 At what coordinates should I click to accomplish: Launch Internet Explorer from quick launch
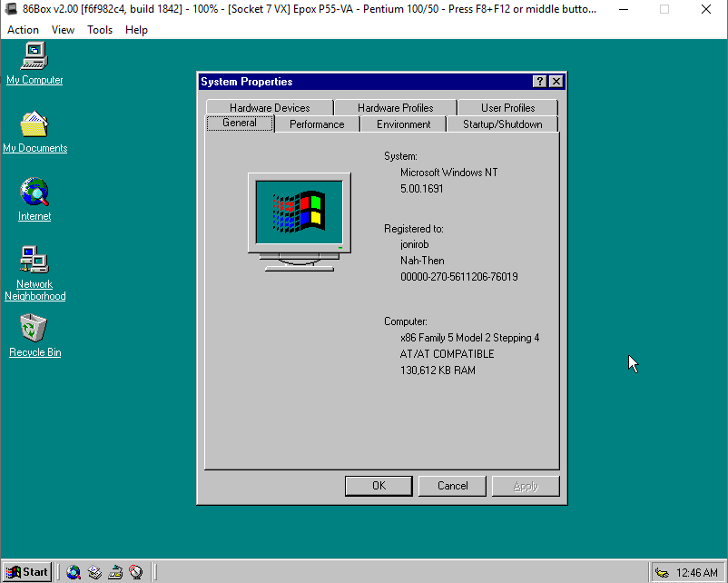74,572
